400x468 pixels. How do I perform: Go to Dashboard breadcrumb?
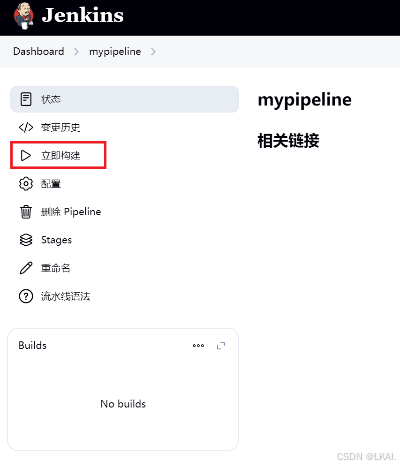coord(39,52)
